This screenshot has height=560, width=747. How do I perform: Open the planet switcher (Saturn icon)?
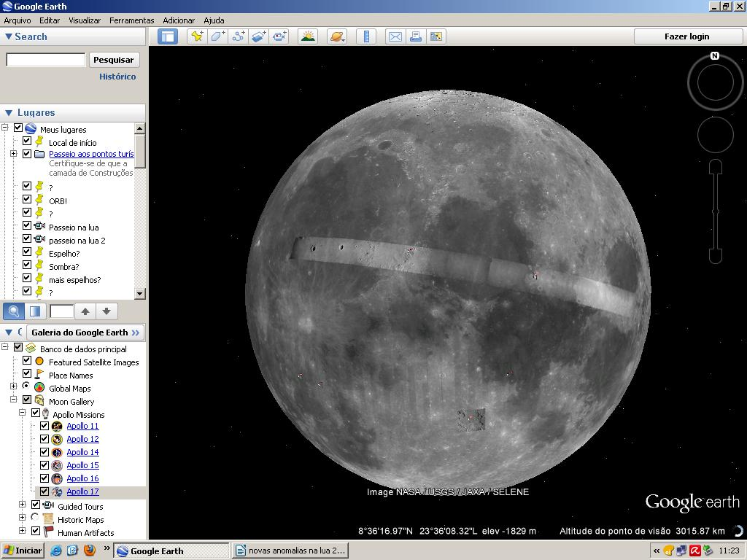(x=337, y=36)
